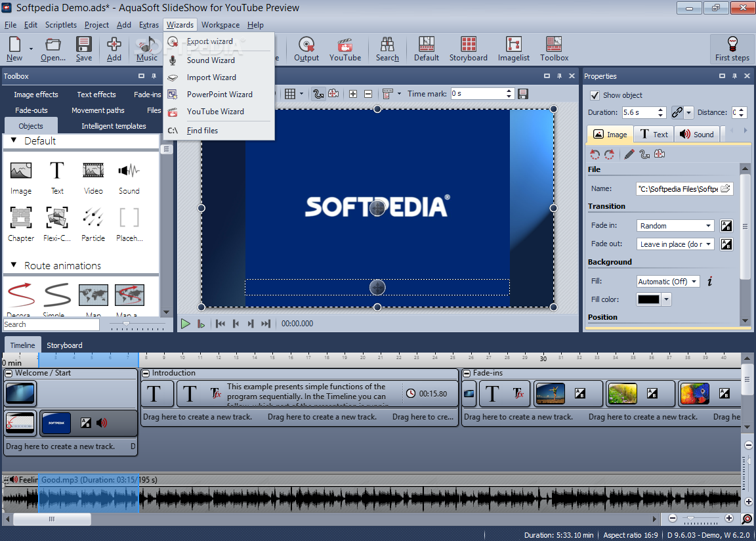Click the grid display icon above preview

[290, 93]
